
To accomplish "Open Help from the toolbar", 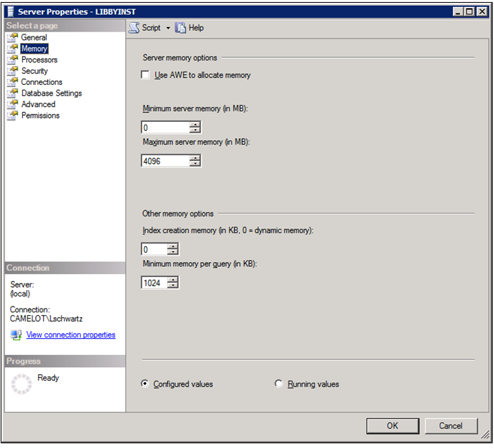I will [x=189, y=28].
